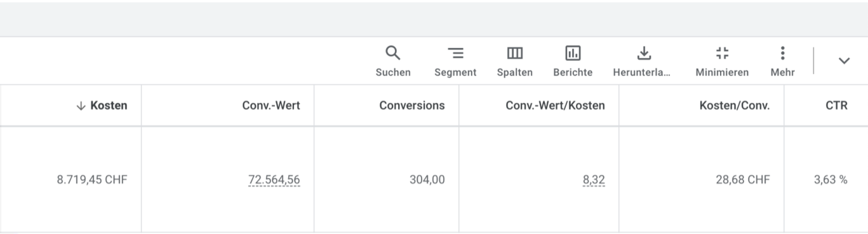This screenshot has height=234, width=868.
Task: Click the underlined 8,32 value
Action: [593, 180]
